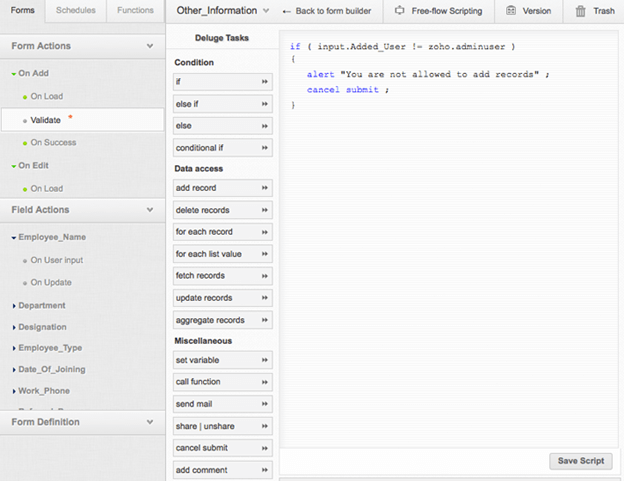Collapse the On Edit tree node
Screen dimensions: 624x481
coord(14,166)
